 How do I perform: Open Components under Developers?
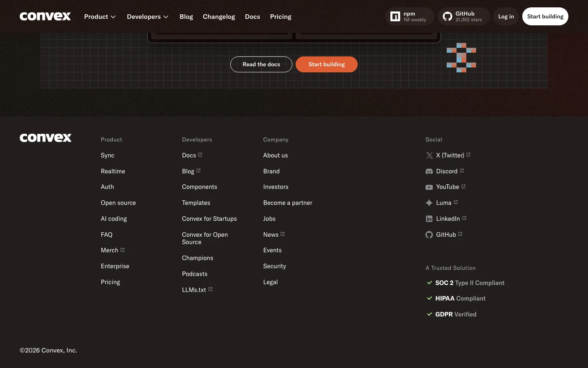click(200, 187)
